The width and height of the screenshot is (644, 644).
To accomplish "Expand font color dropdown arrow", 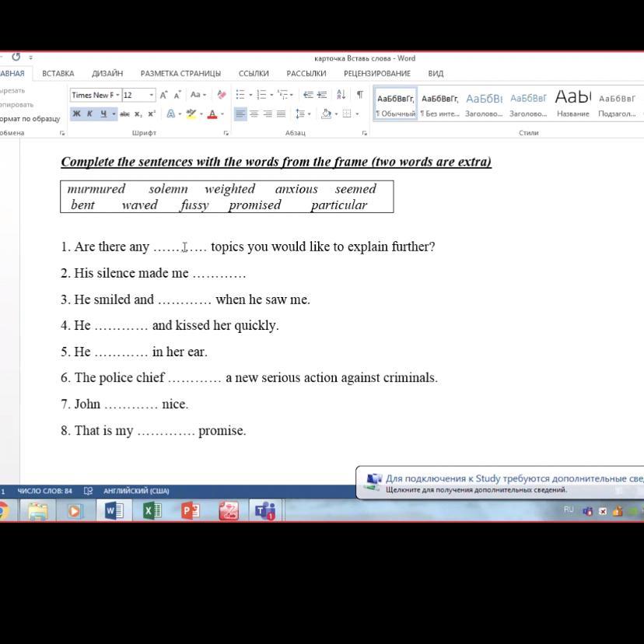I will [222, 114].
